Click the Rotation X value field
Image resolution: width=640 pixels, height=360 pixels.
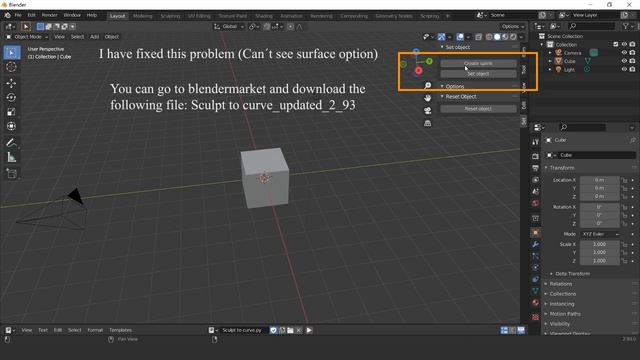point(599,207)
